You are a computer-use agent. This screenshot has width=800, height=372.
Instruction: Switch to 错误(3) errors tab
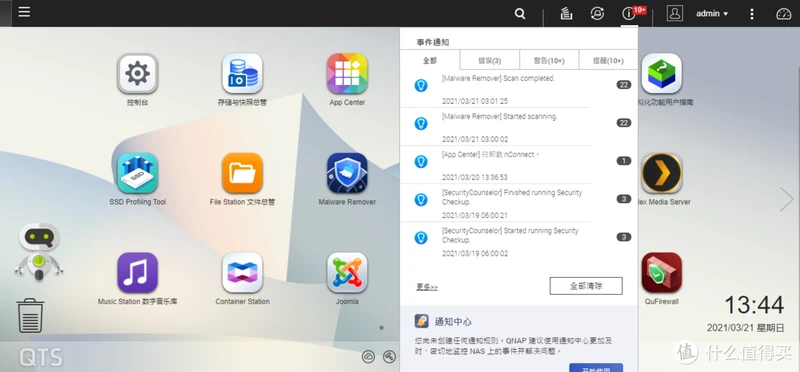tap(489, 60)
